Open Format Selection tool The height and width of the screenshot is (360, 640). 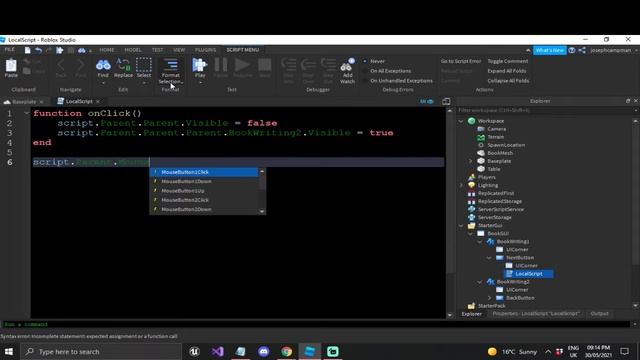point(171,71)
